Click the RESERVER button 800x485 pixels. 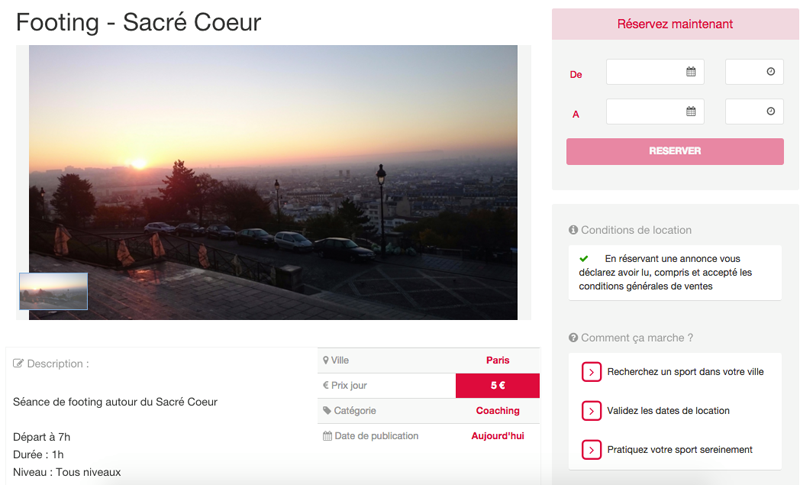[x=675, y=151]
